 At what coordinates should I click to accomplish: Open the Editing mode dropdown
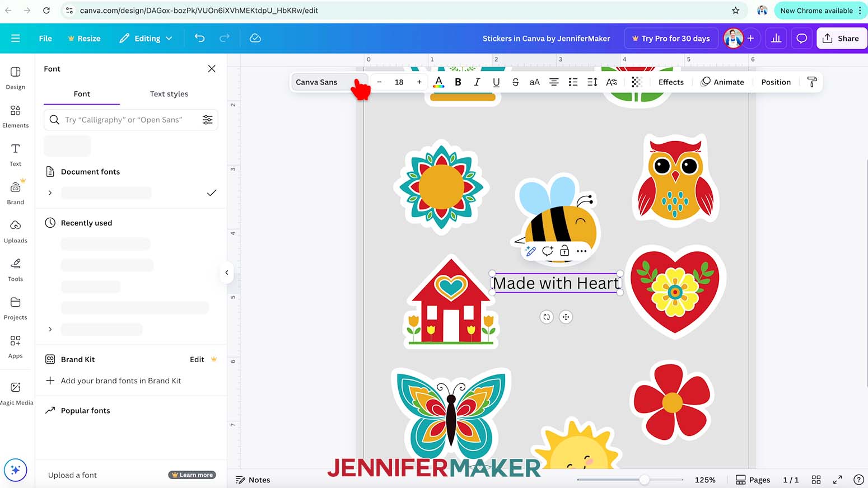pos(146,38)
